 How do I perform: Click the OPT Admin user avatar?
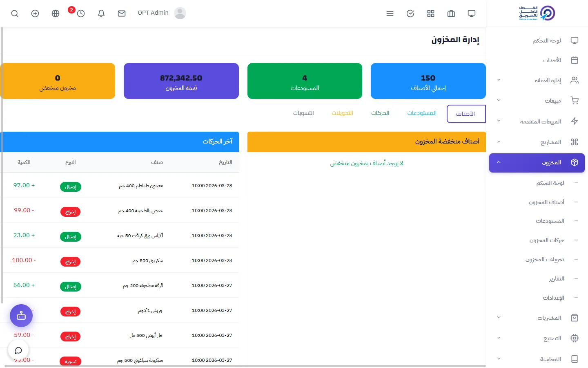tap(180, 13)
